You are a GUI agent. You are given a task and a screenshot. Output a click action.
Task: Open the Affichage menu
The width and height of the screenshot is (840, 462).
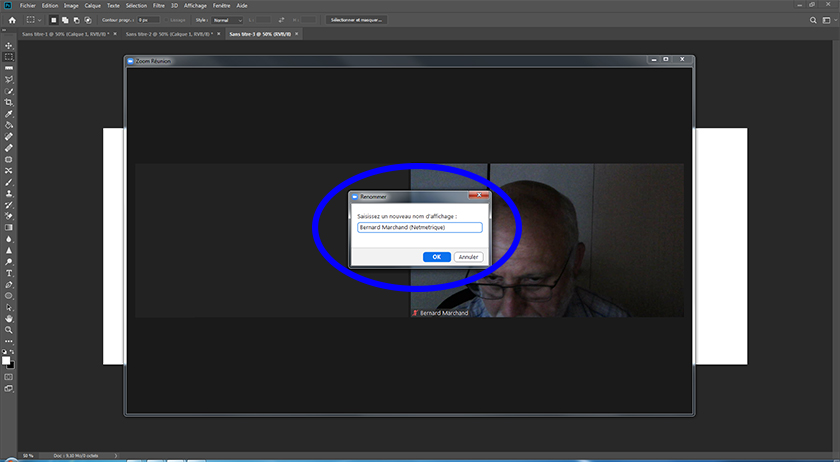click(195, 5)
